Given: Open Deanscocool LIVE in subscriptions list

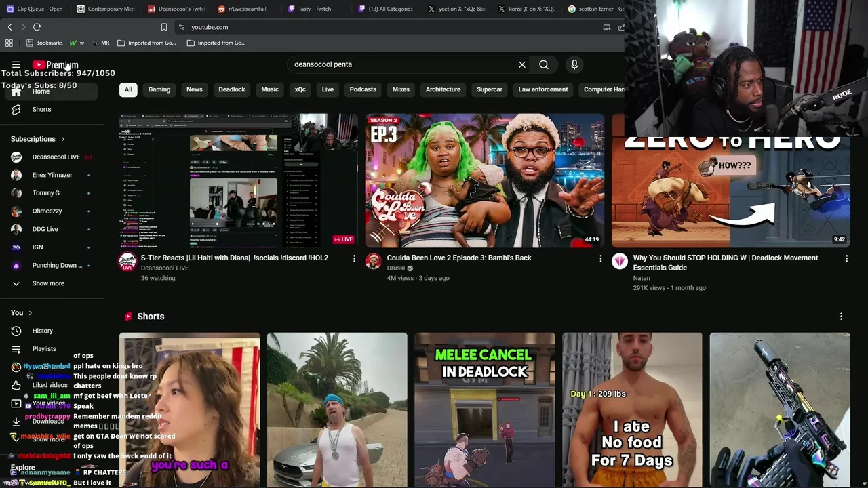Looking at the screenshot, I should [x=52, y=157].
